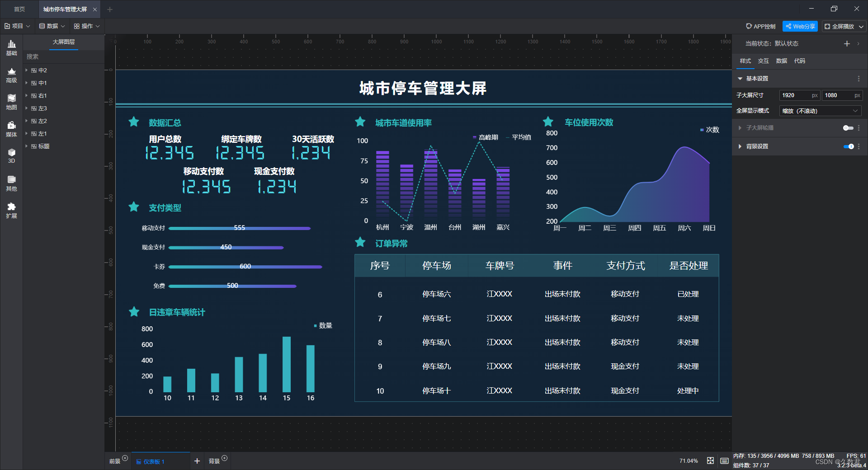Click the keyboard shortcuts icon

tap(724, 461)
